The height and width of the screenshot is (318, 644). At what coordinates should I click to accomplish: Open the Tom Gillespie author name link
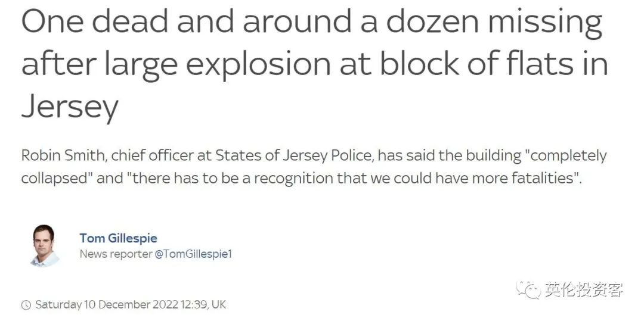coord(118,238)
